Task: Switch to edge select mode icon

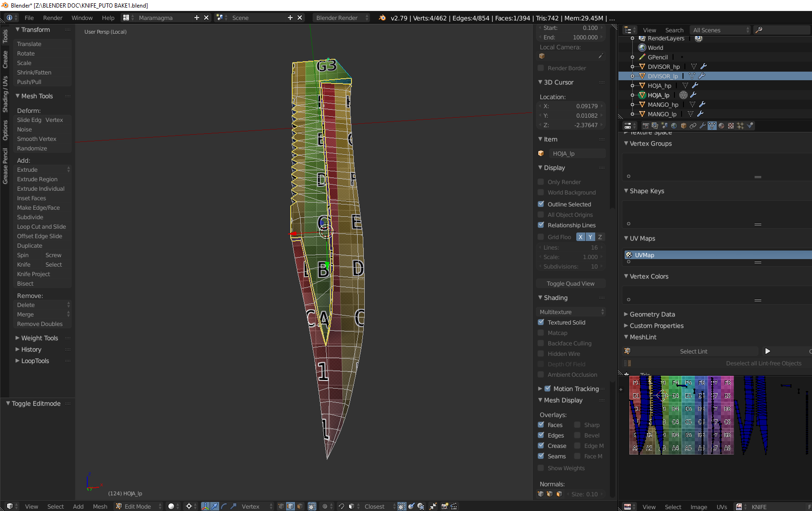Action: click(290, 506)
